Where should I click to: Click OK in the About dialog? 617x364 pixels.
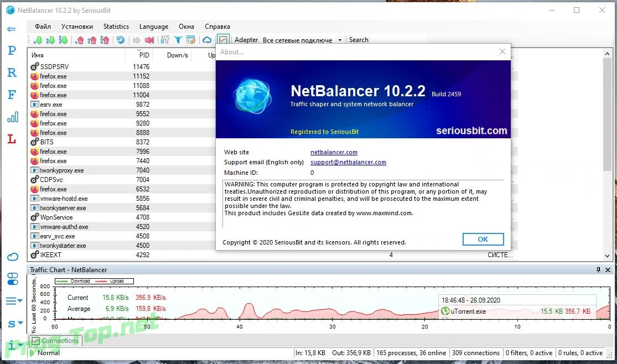pos(483,240)
